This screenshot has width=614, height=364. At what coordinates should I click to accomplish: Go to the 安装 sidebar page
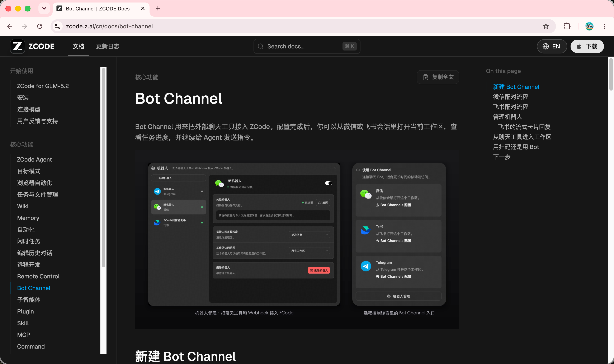(23, 98)
